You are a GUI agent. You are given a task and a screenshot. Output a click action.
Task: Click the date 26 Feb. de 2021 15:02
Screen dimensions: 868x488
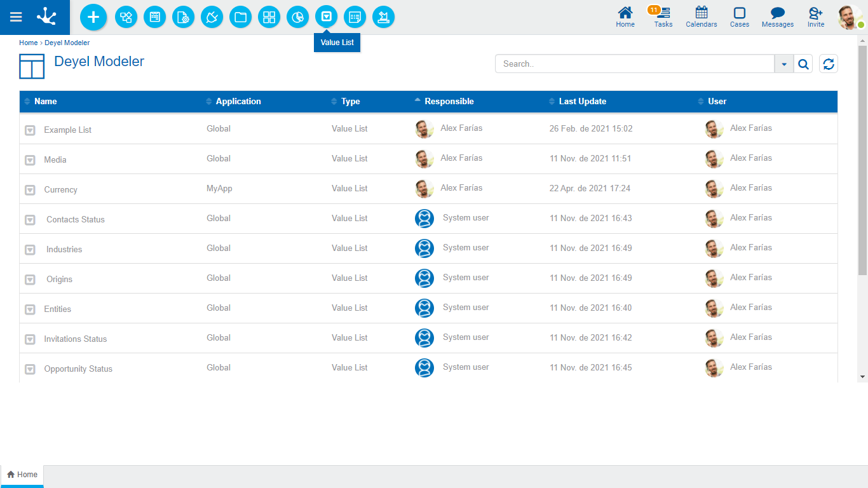pos(591,128)
